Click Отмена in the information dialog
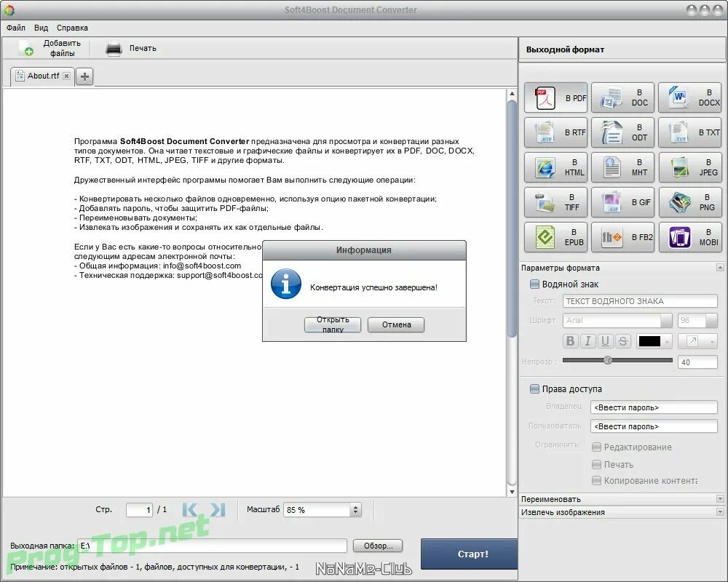 pyautogui.click(x=396, y=325)
